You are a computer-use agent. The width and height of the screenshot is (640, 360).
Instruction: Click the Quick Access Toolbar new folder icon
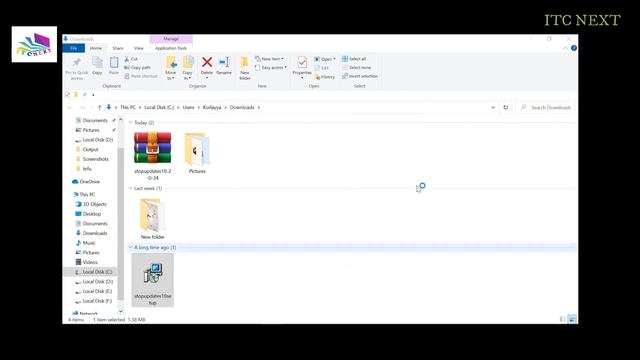pyautogui.click(x=76, y=95)
